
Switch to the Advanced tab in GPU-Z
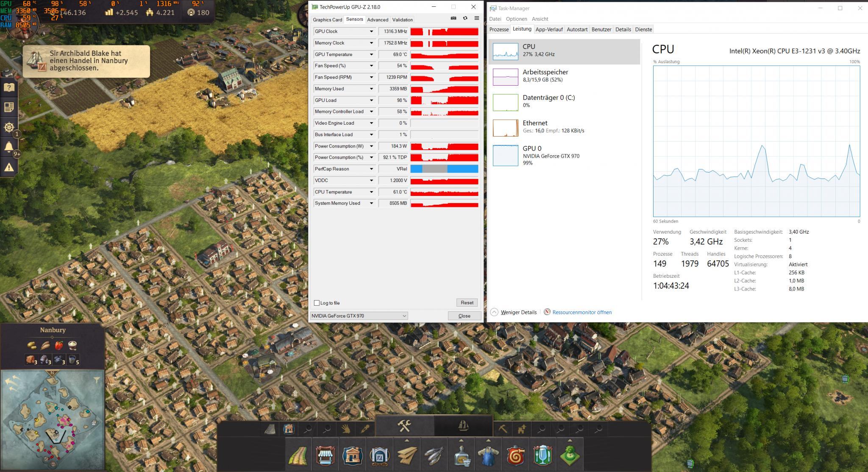point(377,20)
